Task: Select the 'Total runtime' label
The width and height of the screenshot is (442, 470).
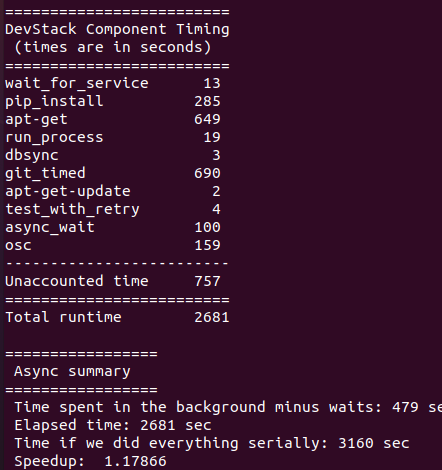Action: 63,317
